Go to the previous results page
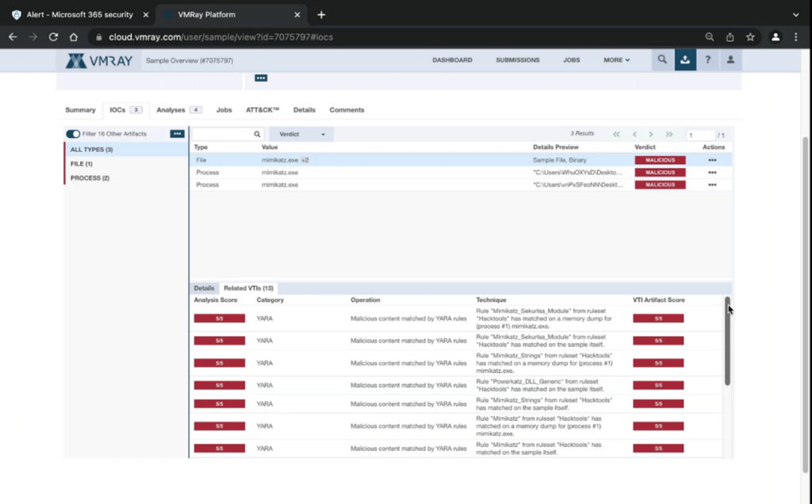 pos(634,134)
